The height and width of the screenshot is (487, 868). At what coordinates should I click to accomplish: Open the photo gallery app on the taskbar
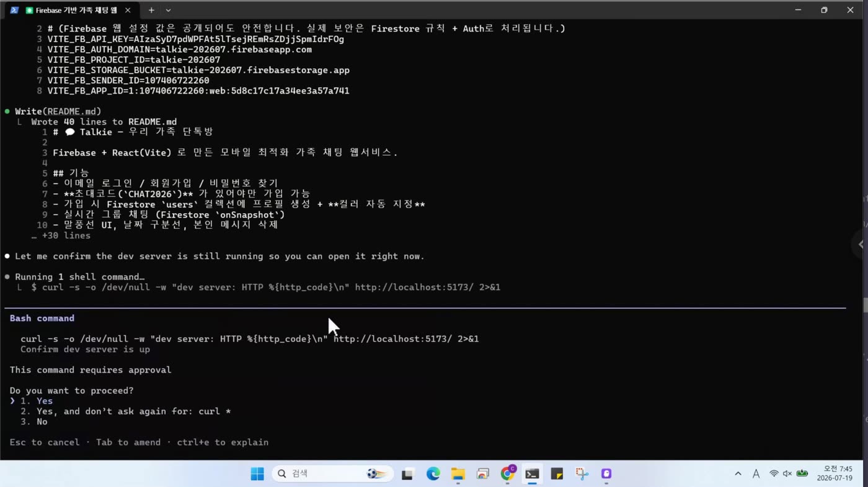click(x=483, y=474)
